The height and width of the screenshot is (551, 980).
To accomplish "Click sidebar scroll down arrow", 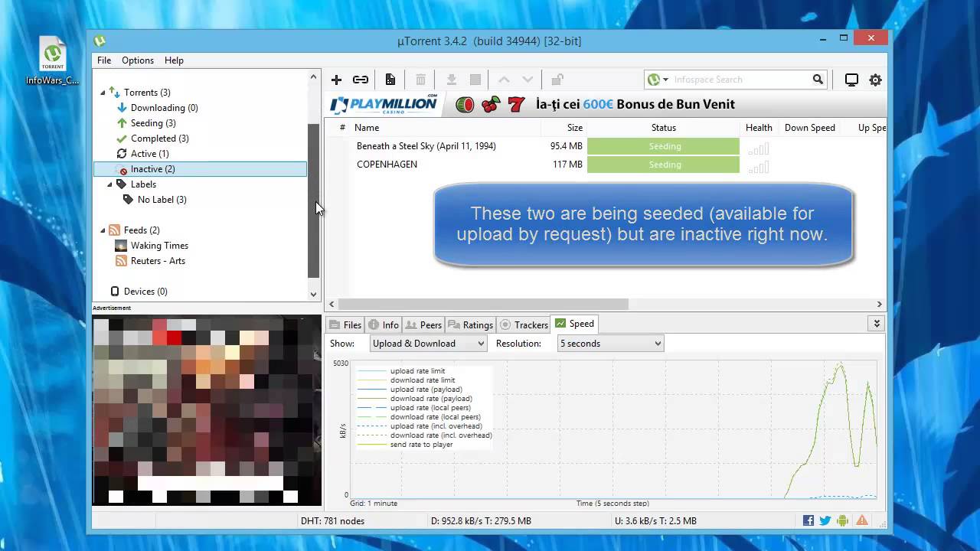I will [313, 294].
